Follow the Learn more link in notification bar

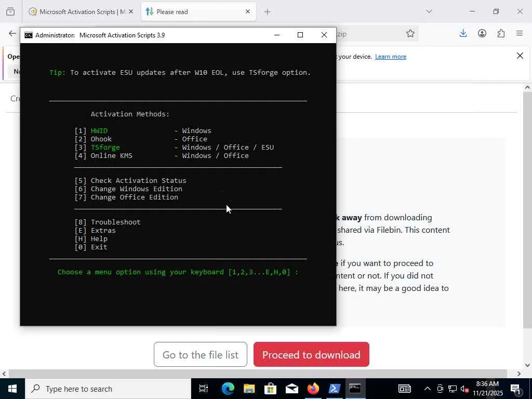point(391,57)
